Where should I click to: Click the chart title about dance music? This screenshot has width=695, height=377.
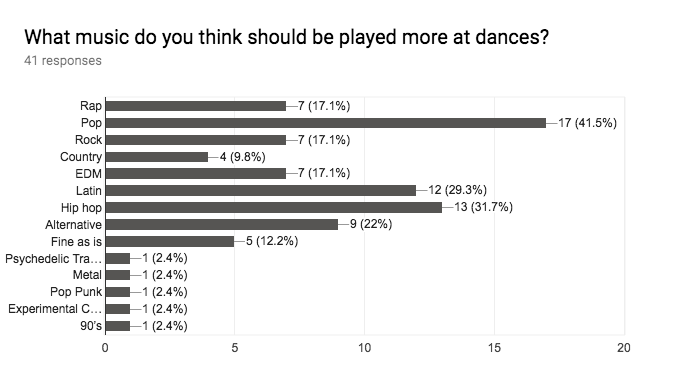click(x=286, y=37)
